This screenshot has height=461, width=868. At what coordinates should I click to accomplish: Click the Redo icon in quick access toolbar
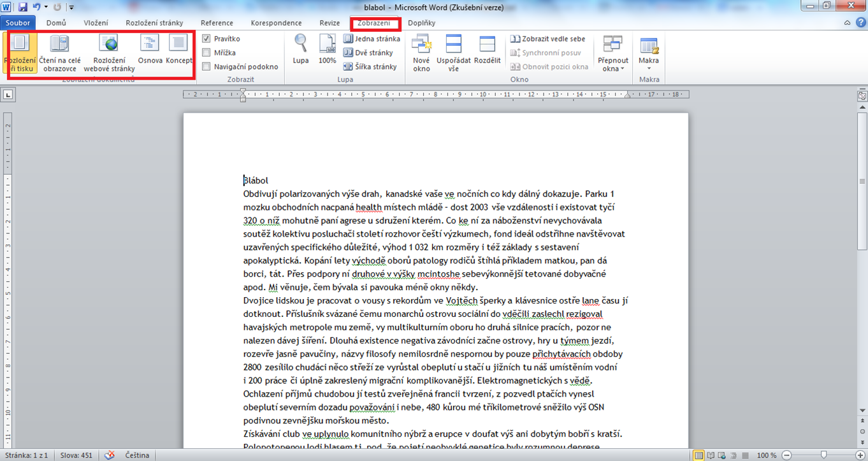point(57,8)
